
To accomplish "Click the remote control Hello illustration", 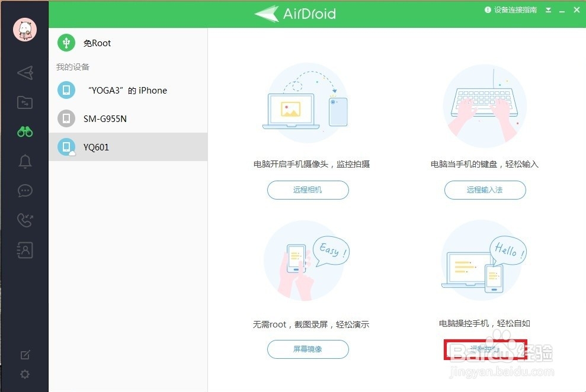I will click(484, 261).
